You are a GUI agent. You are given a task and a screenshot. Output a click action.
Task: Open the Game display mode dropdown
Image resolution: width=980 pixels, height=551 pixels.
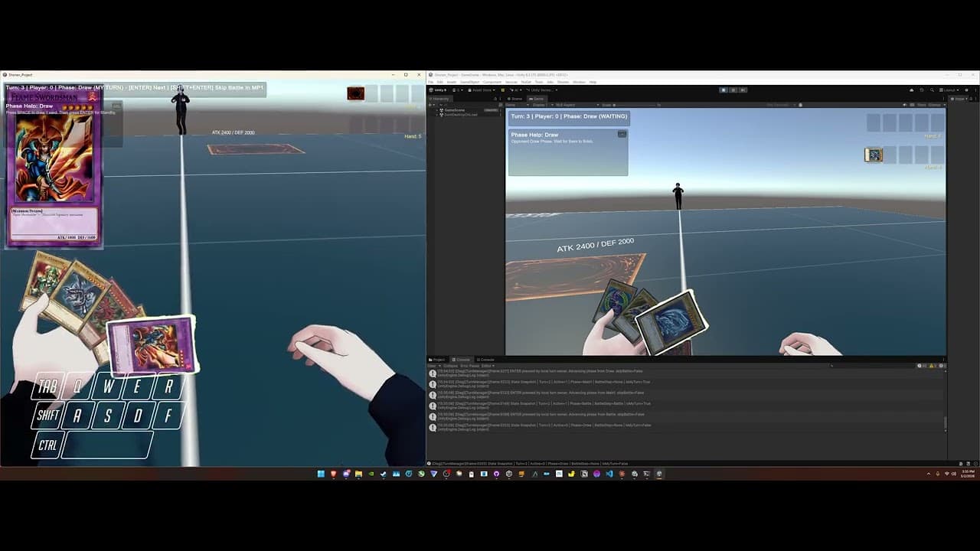(x=516, y=105)
